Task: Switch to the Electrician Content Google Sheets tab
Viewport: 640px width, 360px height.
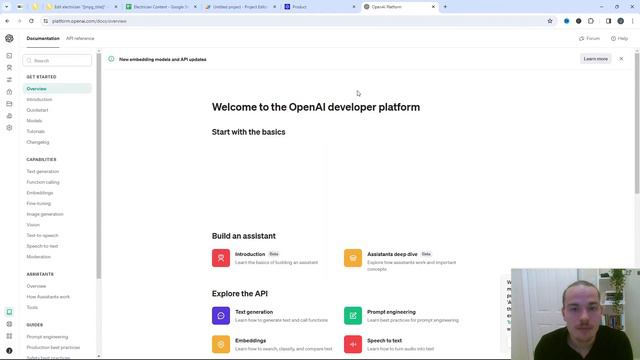Action: [x=161, y=7]
